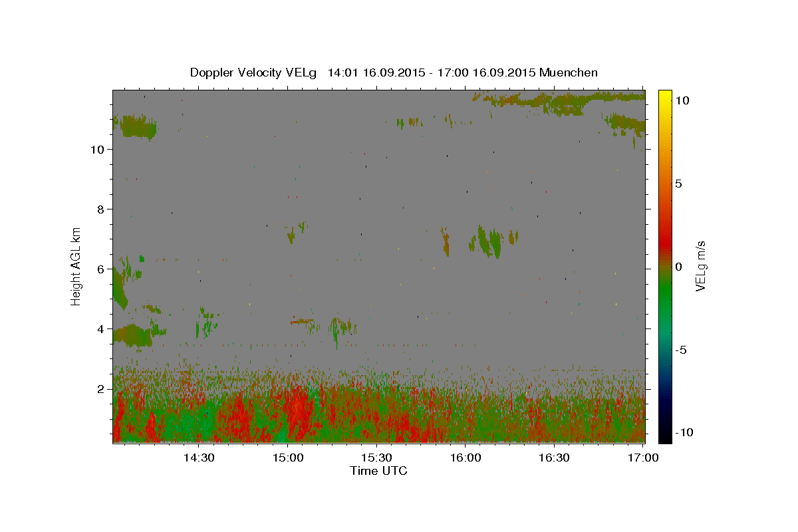Click the 16:00 time tick label
Image resolution: width=798 pixels, height=532 pixels.
click(465, 458)
